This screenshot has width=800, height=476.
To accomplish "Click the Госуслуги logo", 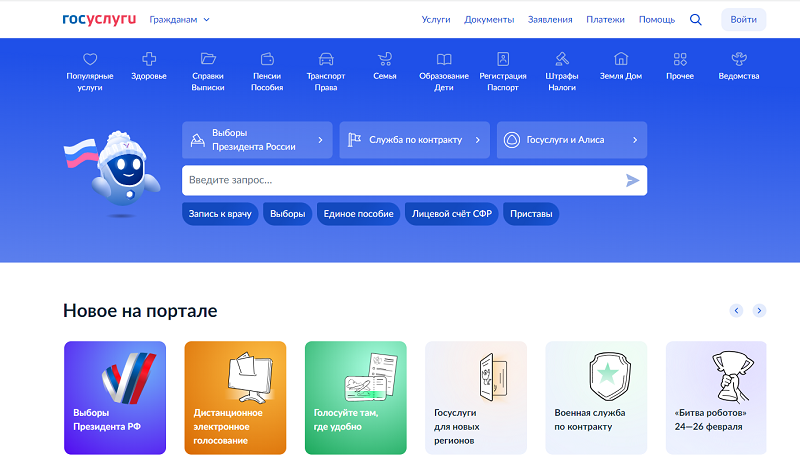I will coord(99,19).
